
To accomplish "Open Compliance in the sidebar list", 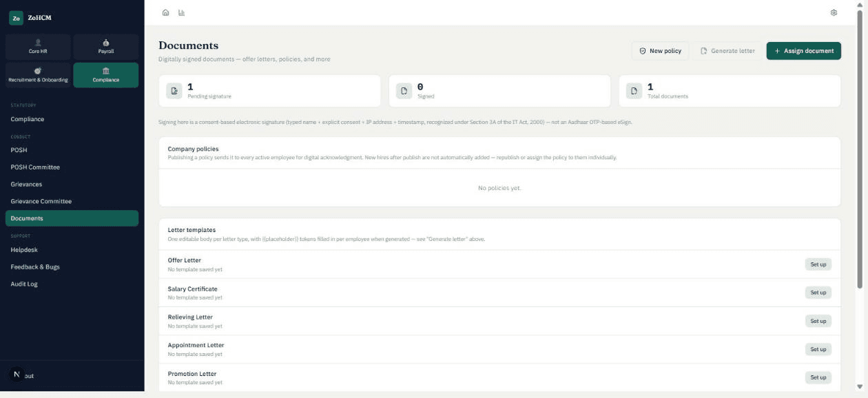I will point(72,119).
